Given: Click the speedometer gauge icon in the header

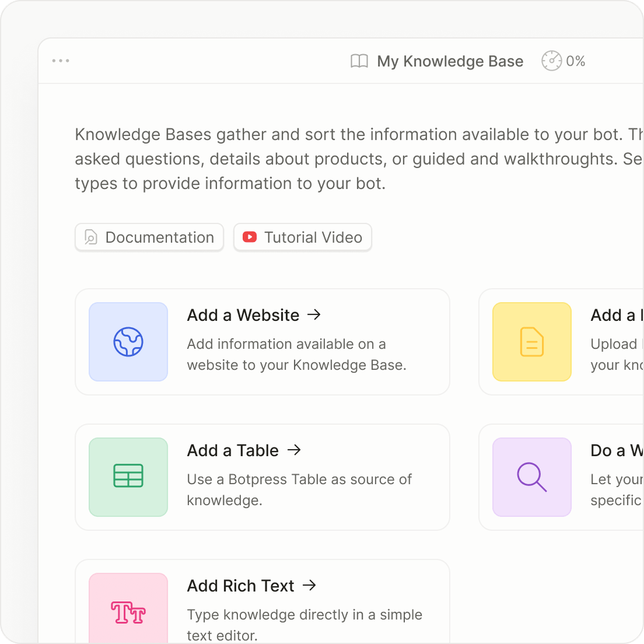Looking at the screenshot, I should (x=552, y=61).
